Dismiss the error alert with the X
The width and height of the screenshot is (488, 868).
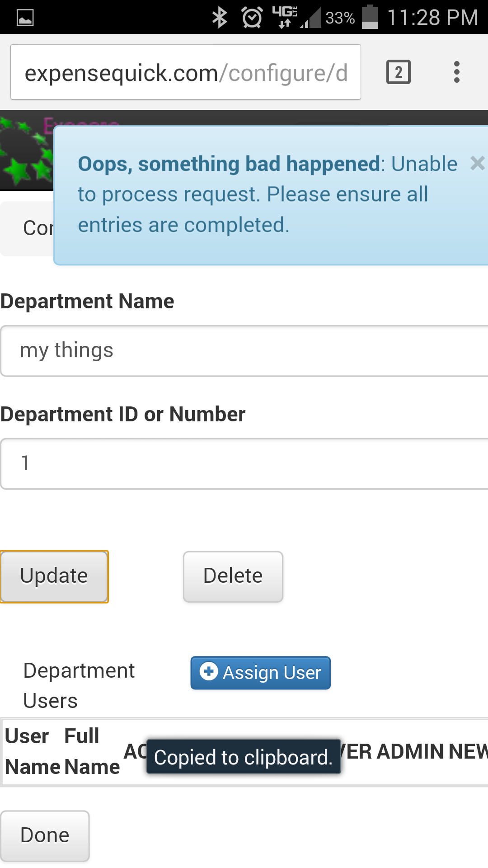(x=477, y=163)
